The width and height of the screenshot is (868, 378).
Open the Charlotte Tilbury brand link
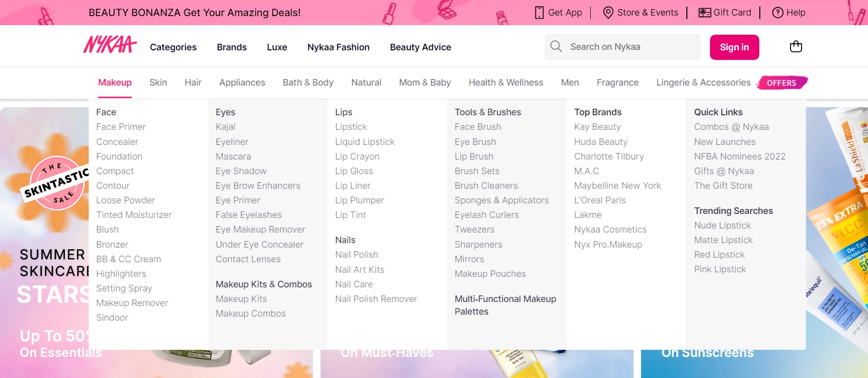pos(609,157)
